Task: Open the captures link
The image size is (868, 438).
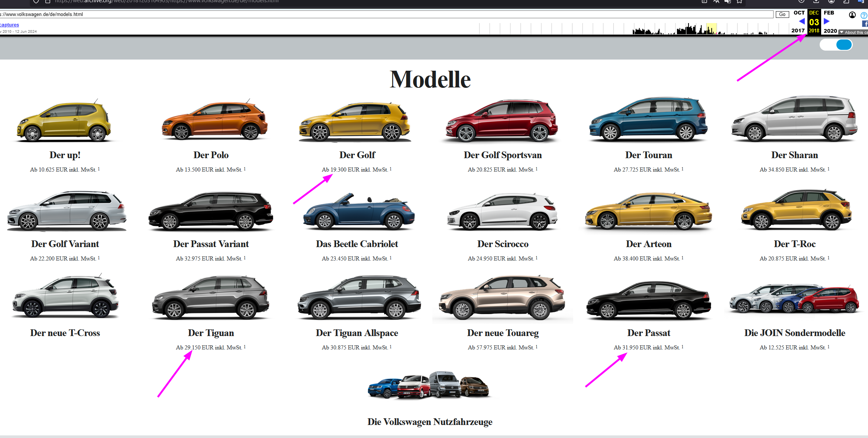Action: tap(9, 25)
